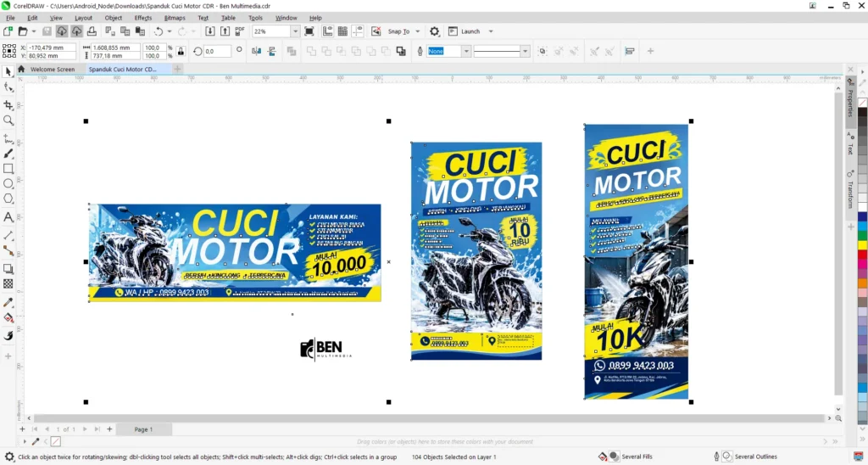Click the Open folder icon
Viewport: 868px width, 465px height.
[23, 31]
